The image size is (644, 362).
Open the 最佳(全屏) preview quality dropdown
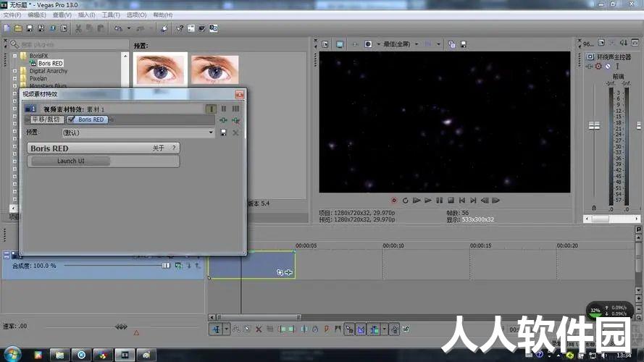(x=417, y=44)
